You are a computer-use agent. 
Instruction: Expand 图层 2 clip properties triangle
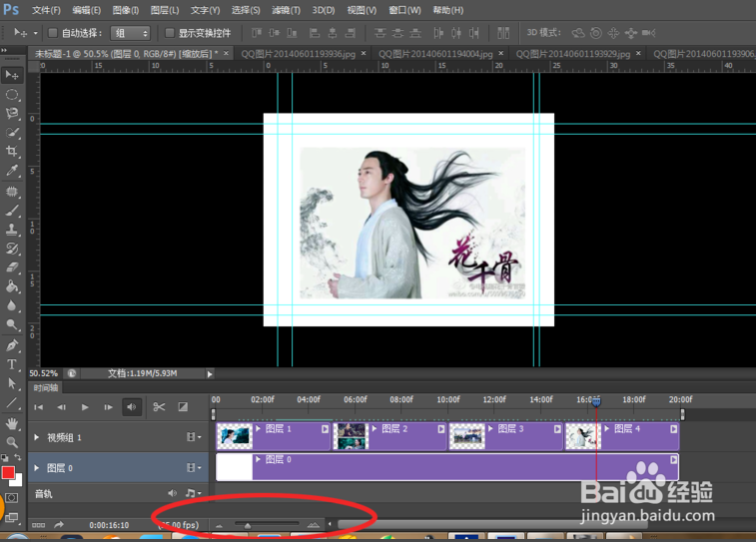pyautogui.click(x=375, y=428)
